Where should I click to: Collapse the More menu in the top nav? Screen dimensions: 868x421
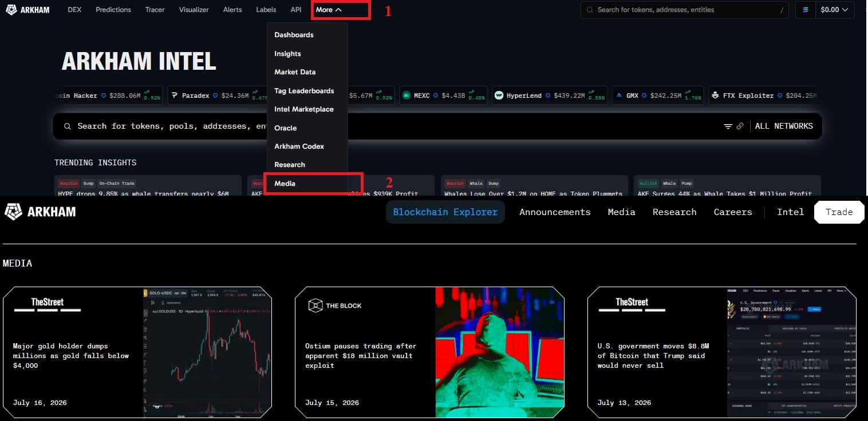(x=329, y=10)
